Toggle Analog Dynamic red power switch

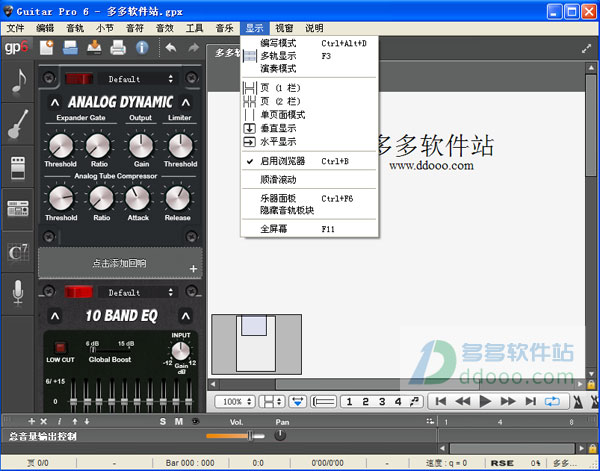point(79,79)
